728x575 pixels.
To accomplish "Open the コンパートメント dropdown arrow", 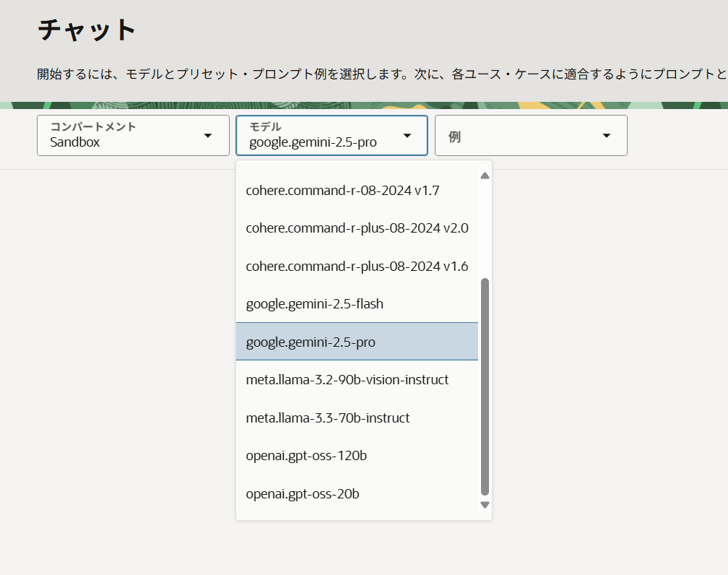I will pyautogui.click(x=209, y=135).
